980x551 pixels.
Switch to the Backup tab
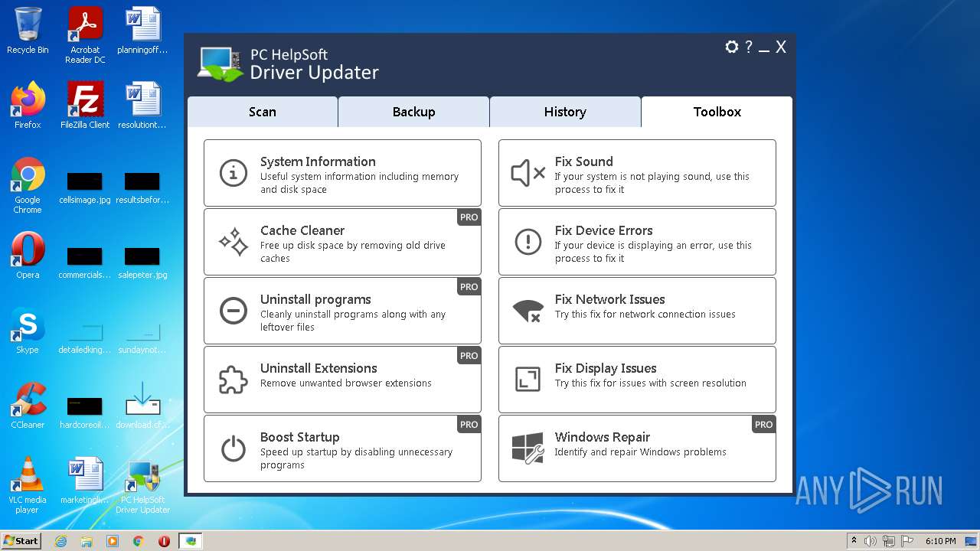(413, 112)
